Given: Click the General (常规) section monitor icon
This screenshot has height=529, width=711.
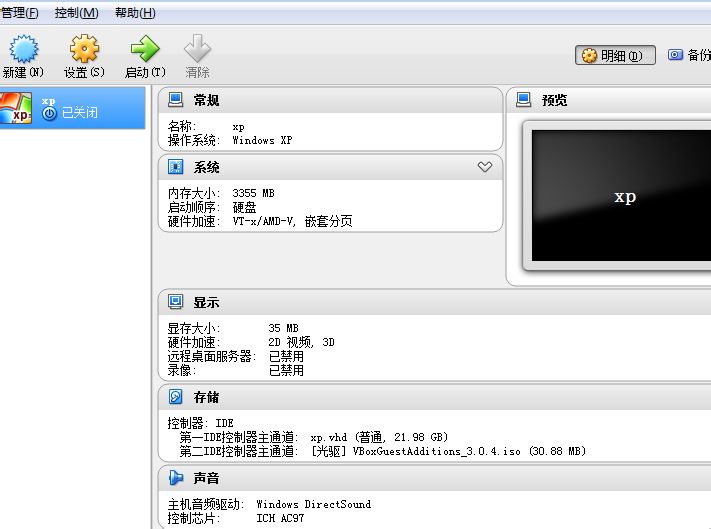Looking at the screenshot, I should 175,100.
